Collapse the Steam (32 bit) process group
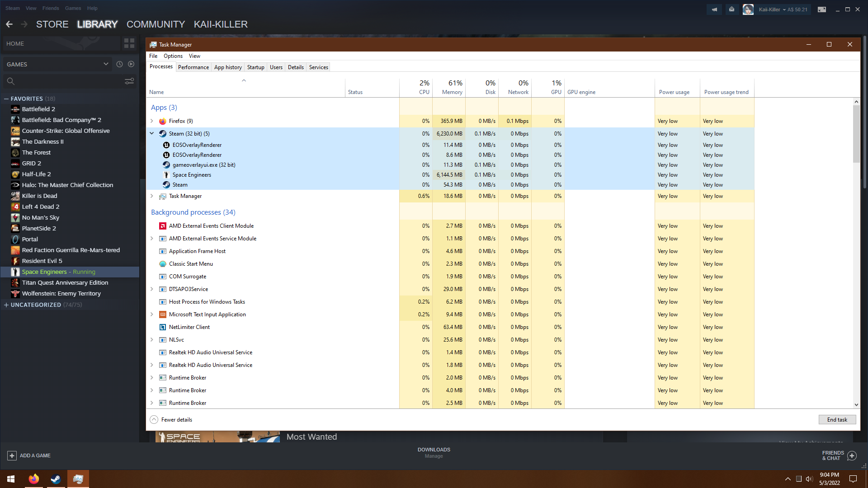The height and width of the screenshot is (488, 868). pos(152,134)
